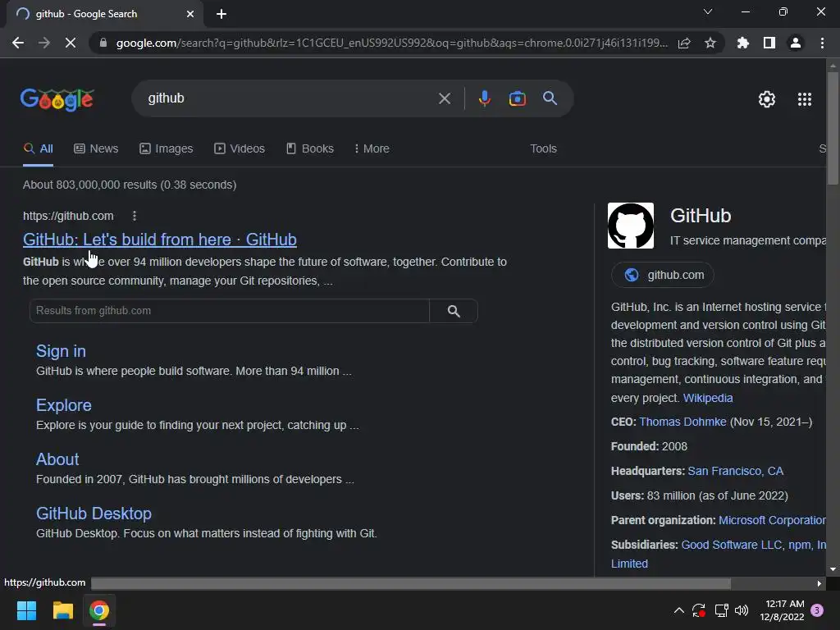Click the browser forward arrow
Viewport: 840px width, 630px height.
(44, 43)
